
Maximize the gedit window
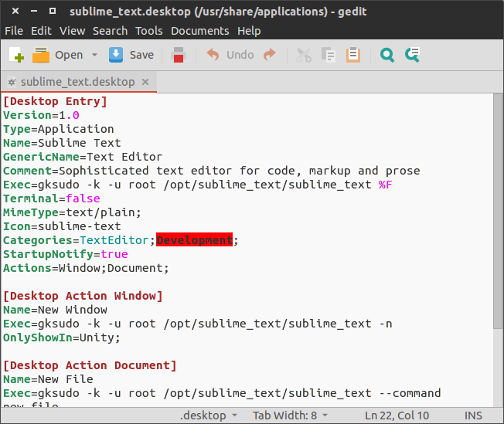click(x=53, y=11)
